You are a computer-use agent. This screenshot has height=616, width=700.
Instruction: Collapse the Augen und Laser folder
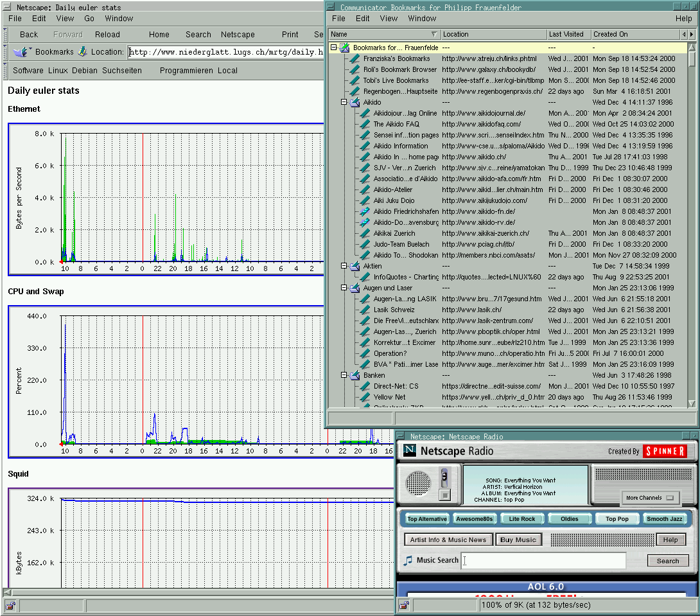[344, 288]
